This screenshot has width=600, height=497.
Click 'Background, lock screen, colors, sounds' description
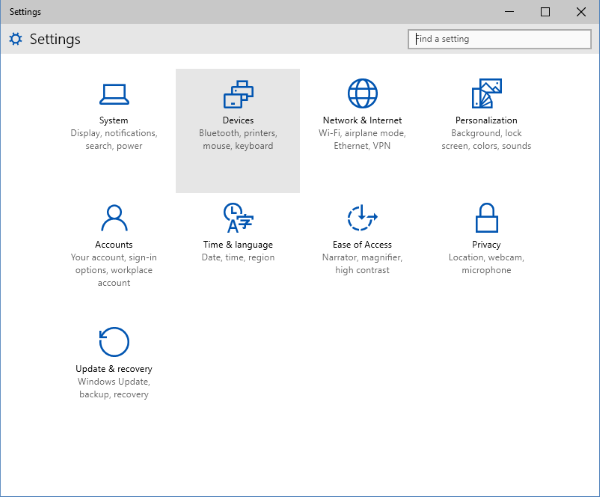486,139
